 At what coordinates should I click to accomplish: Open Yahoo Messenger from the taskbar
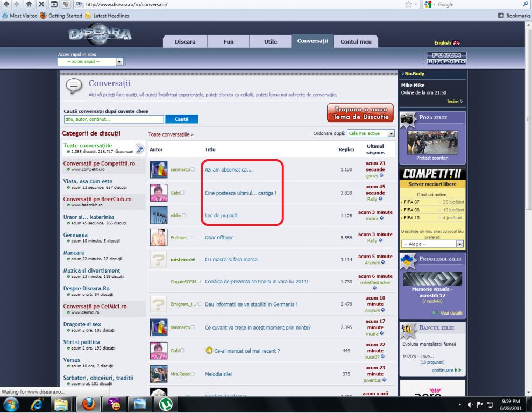[x=115, y=404]
